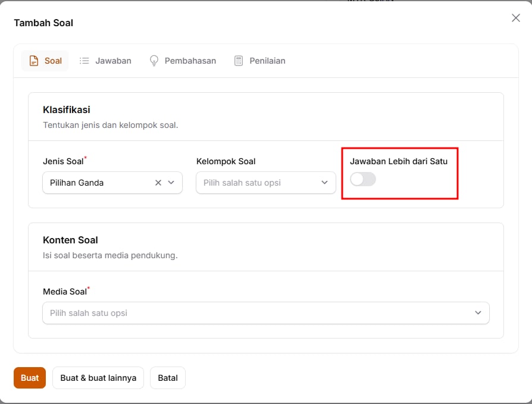Viewport: 532px width, 404px height.
Task: Click the Jenis Soal label
Action: [x=63, y=161]
